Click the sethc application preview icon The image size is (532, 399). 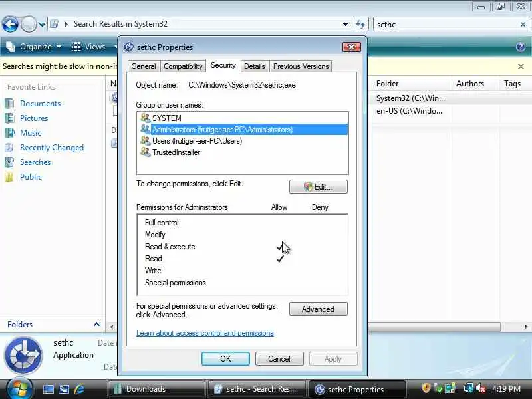23,355
